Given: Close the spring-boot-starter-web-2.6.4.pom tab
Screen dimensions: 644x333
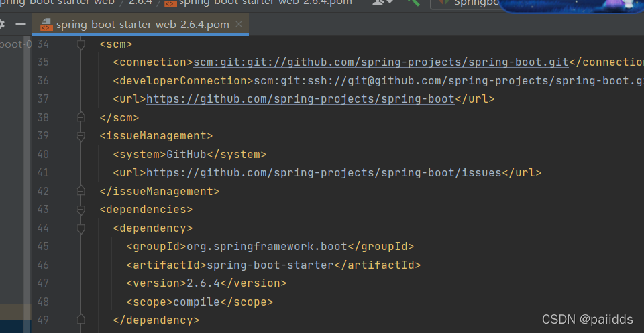Looking at the screenshot, I should point(239,25).
